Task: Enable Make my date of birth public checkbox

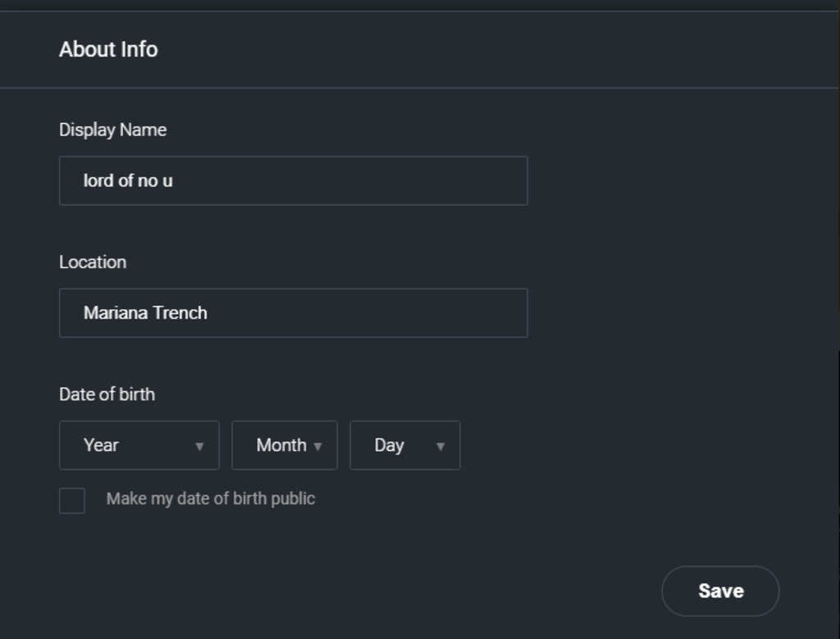Action: (72, 500)
